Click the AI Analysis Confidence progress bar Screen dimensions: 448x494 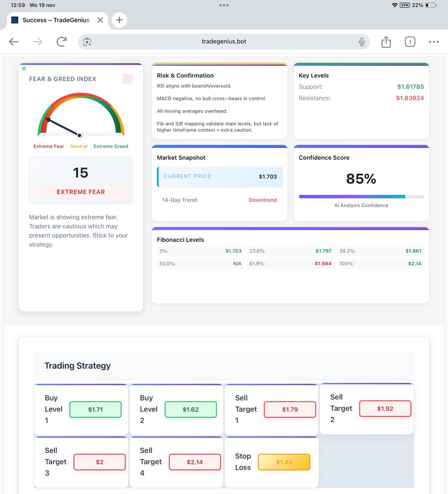click(361, 197)
